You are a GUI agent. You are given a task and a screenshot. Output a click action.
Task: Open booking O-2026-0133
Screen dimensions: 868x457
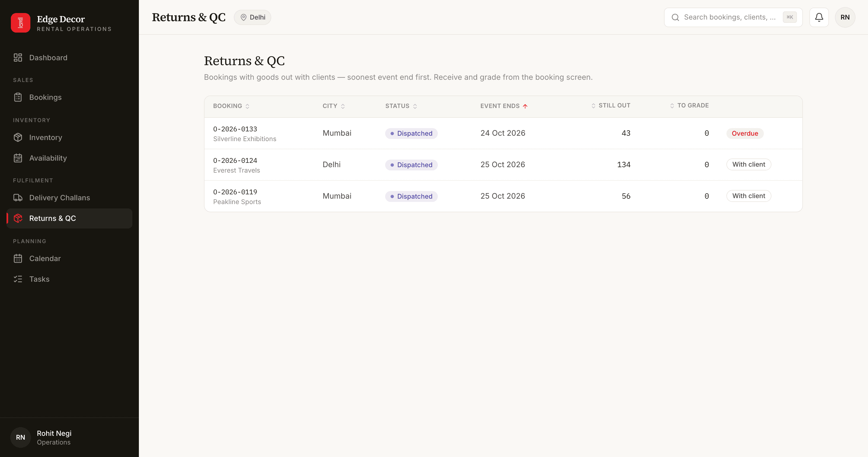click(x=235, y=129)
